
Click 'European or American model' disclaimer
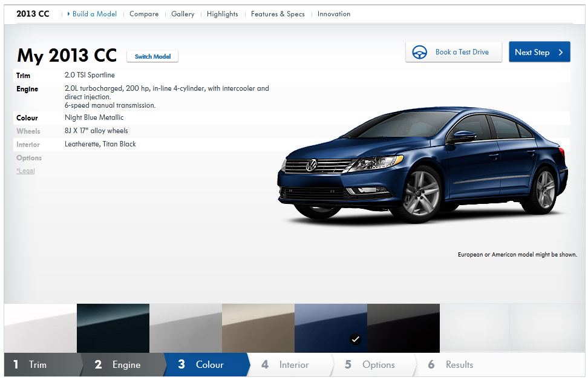(517, 254)
